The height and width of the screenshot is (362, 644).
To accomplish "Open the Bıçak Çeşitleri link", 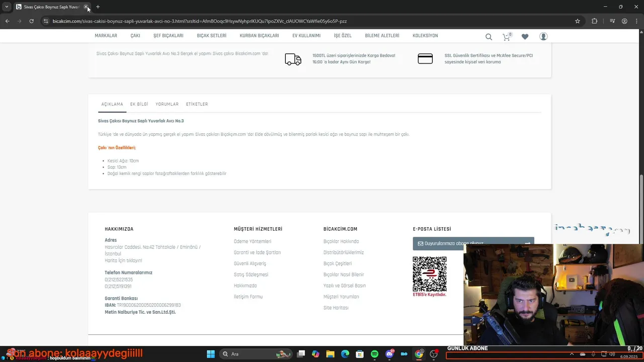I will pos(338,263).
